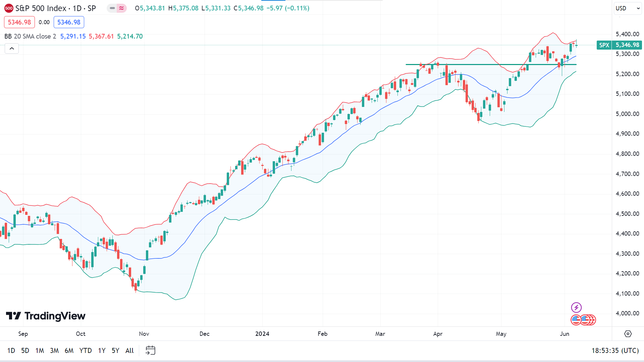Click the BB upper value 5,367.61
The image size is (644, 362).
pos(101,36)
